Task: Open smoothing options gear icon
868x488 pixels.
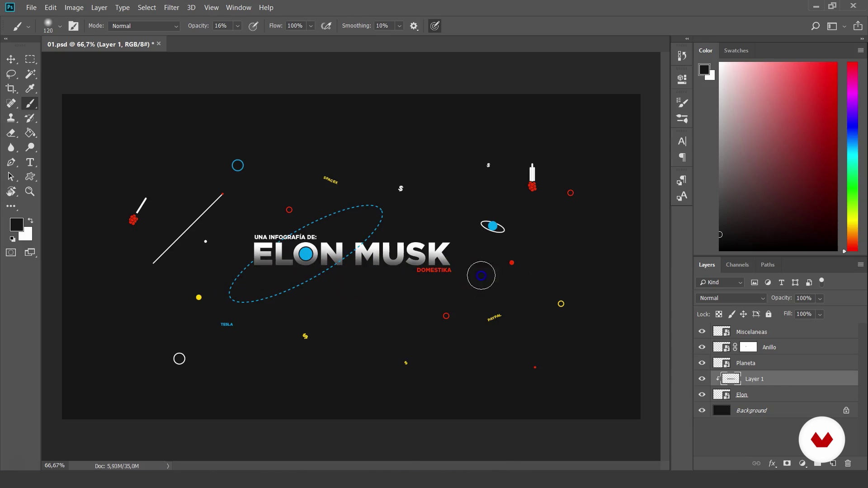Action: point(414,26)
